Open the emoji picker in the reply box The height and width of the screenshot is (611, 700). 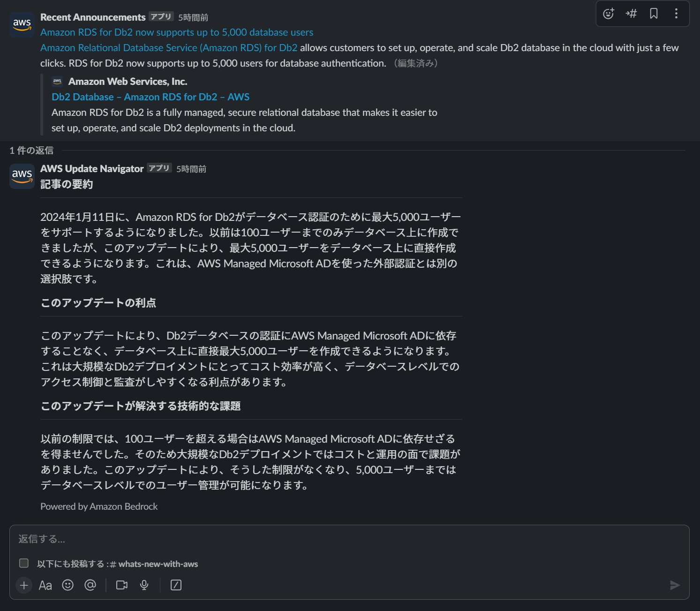[68, 585]
